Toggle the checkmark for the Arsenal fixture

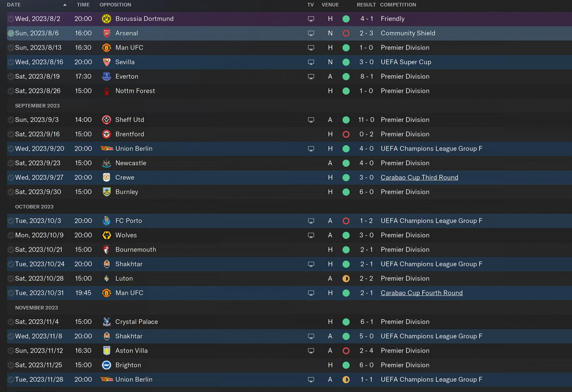[11, 33]
